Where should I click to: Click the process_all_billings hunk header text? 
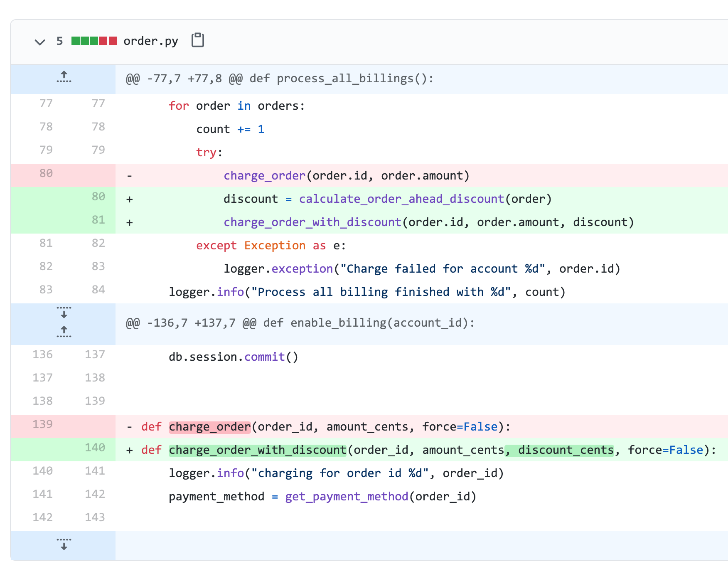point(279,79)
